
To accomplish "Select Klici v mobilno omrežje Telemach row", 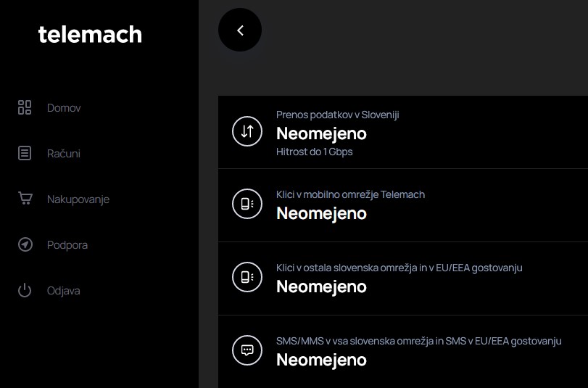I will pyautogui.click(x=403, y=205).
